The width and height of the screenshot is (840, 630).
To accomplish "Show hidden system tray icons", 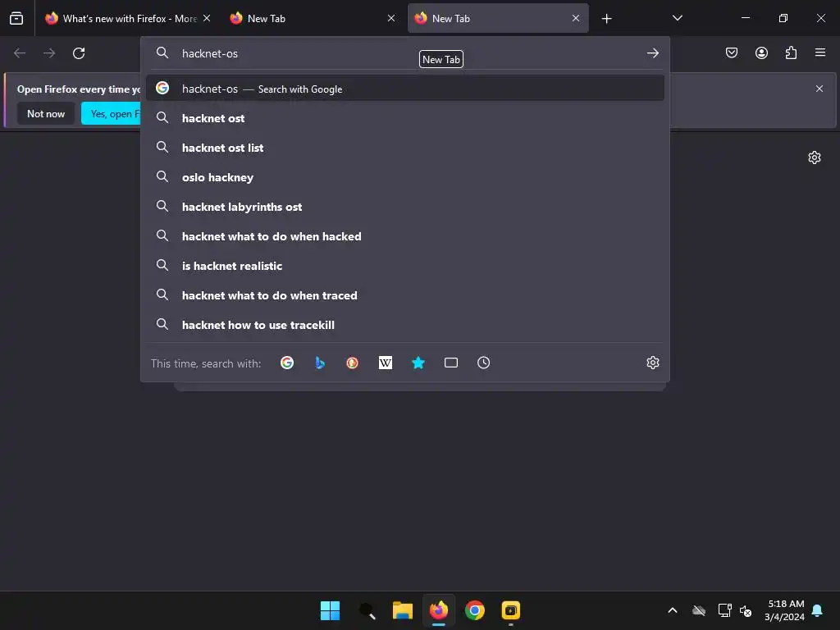I will pyautogui.click(x=673, y=610).
